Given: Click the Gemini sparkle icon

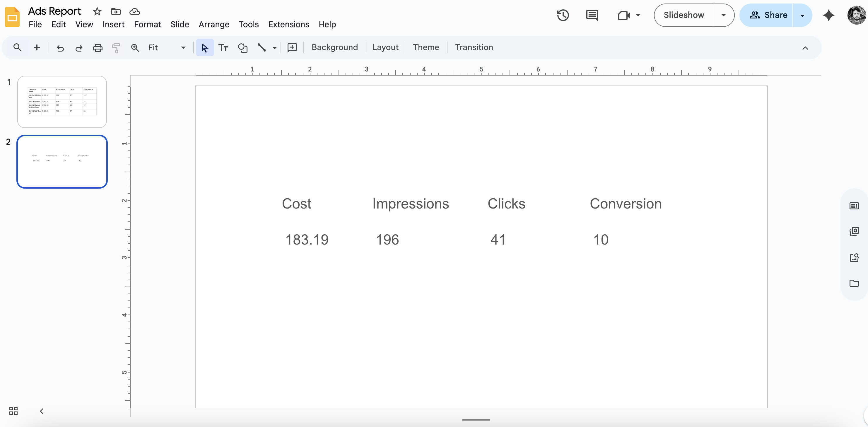Looking at the screenshot, I should 828,15.
